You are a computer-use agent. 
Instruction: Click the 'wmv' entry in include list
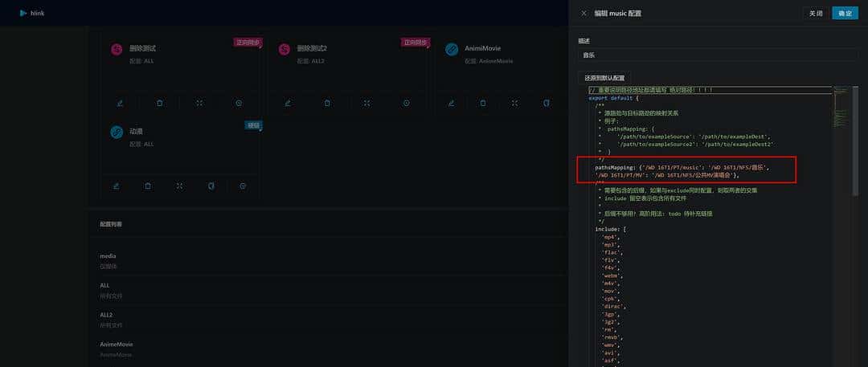coord(612,345)
